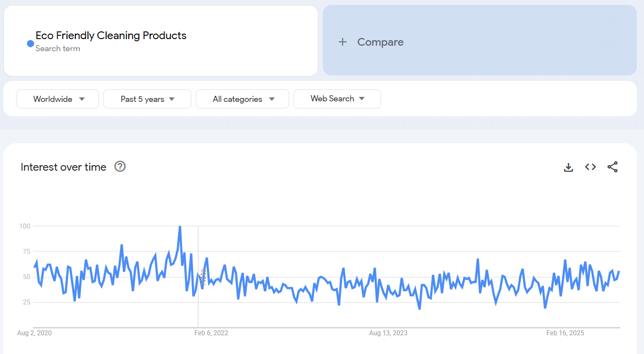Click the Aug 2, 2020 axis label
The image size is (644, 354).
click(34, 333)
